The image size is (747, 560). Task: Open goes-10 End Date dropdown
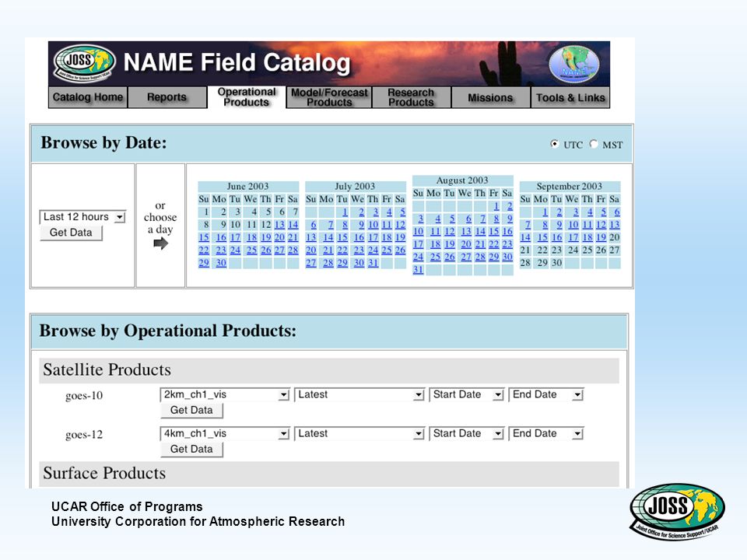(546, 395)
